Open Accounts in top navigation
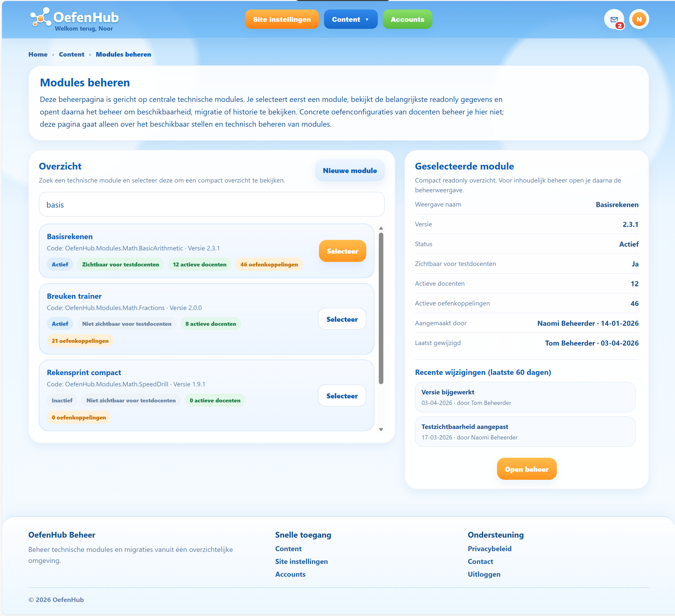 [x=407, y=20]
